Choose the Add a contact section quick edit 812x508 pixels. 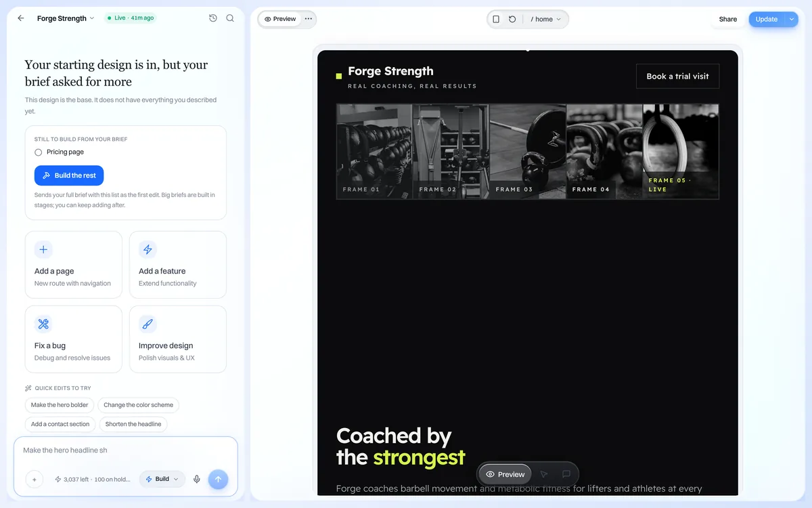[60, 424]
